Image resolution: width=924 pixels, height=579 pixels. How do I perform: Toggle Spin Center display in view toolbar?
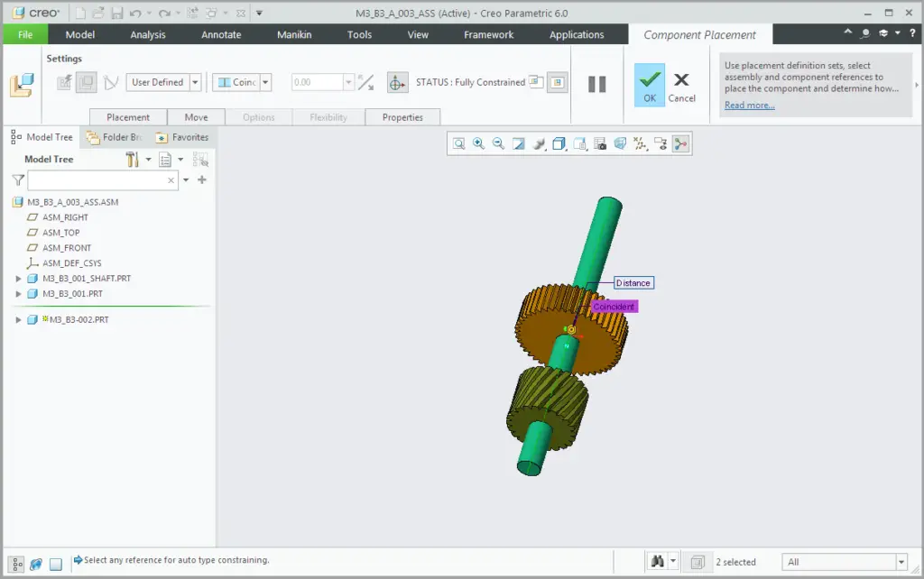coord(680,143)
